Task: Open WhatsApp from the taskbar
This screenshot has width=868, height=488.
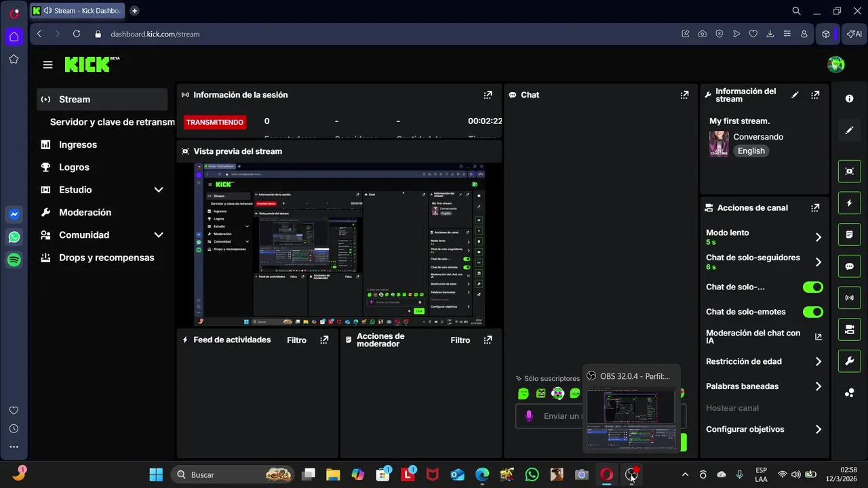Action: 532,474
